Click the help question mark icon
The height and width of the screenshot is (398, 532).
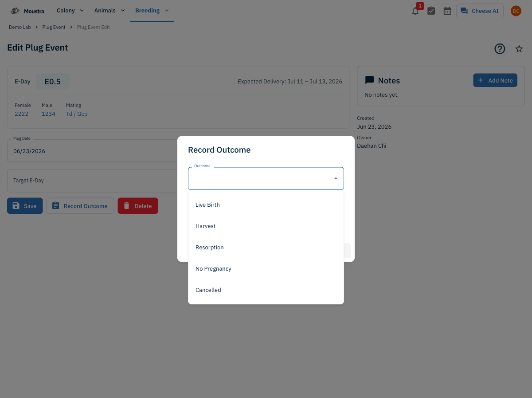click(x=500, y=49)
